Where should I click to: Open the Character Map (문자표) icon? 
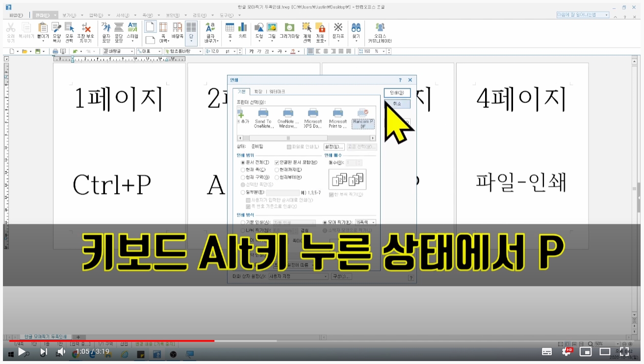[x=338, y=30]
